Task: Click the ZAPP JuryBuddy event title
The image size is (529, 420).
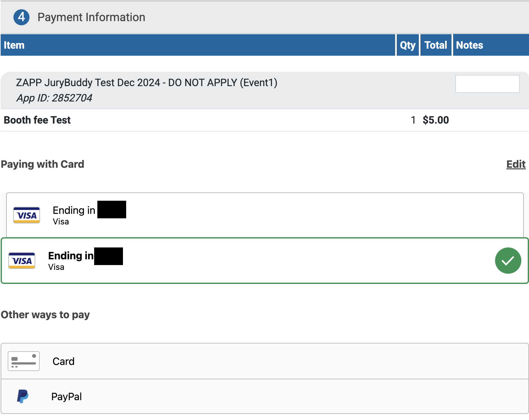Action: tap(147, 83)
